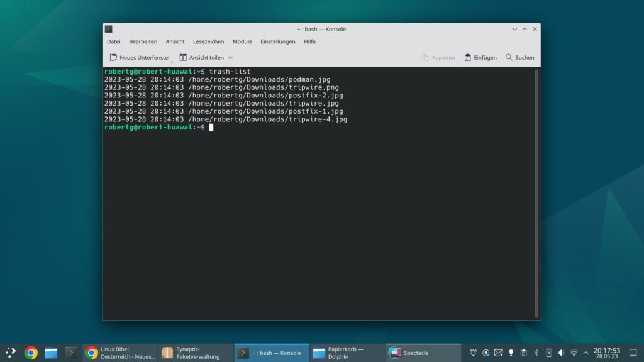This screenshot has height=362, width=644.
Task: Click the show desktop button
Action: pos(633,353)
